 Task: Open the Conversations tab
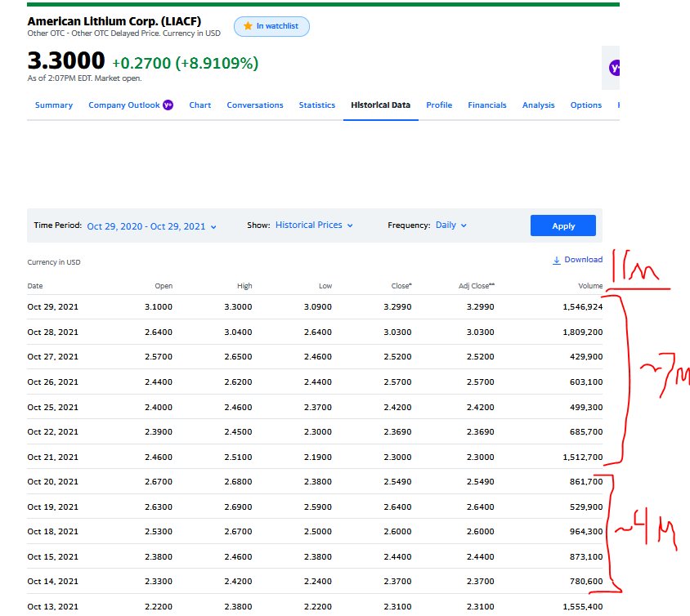tap(255, 105)
